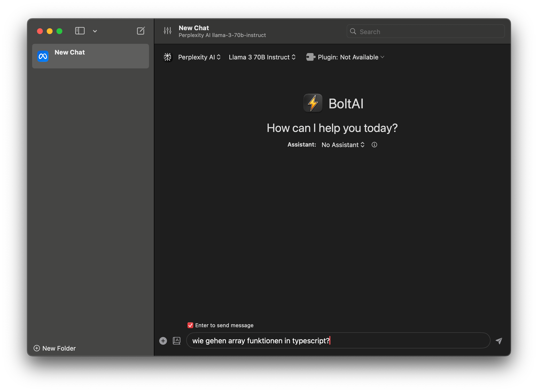The width and height of the screenshot is (538, 392).
Task: Open the prompt library icon
Action: tap(177, 341)
